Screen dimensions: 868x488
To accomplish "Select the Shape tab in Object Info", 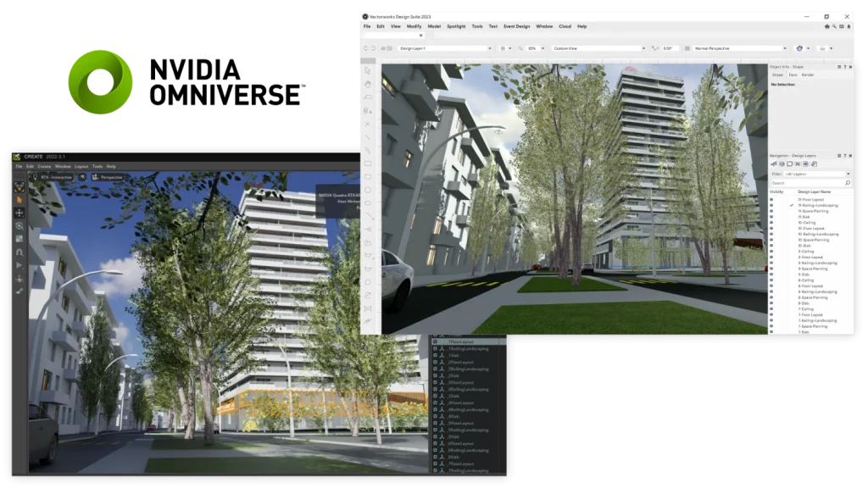I will 778,75.
